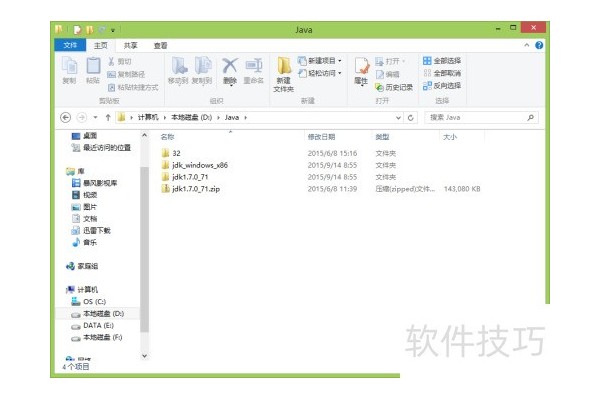The width and height of the screenshot is (600, 400).
Task: Select Libraries (库) in navigation pane
Action: coord(76,171)
